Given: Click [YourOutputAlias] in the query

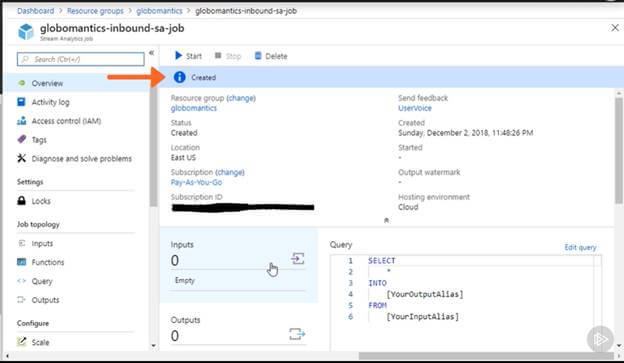Looking at the screenshot, I should (425, 294).
